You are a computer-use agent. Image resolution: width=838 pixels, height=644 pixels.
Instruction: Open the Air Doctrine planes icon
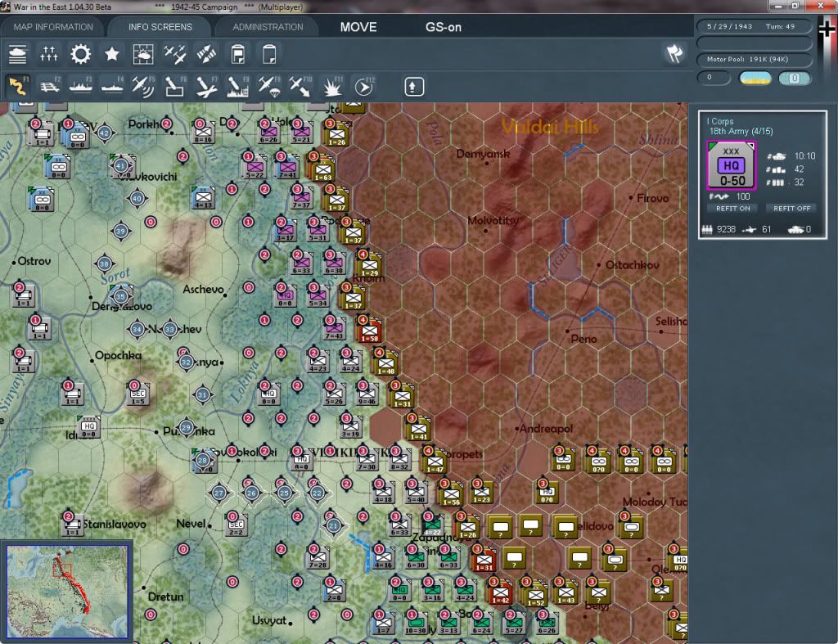[x=175, y=54]
